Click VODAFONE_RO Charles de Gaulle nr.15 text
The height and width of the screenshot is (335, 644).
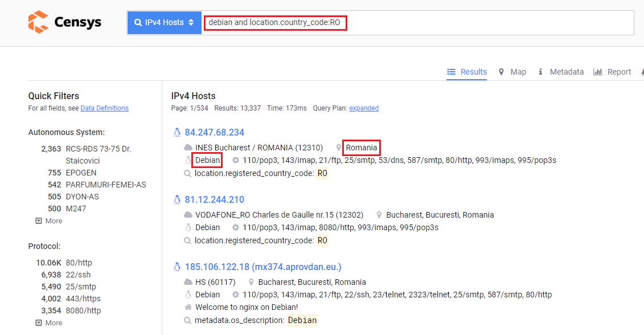click(x=279, y=215)
